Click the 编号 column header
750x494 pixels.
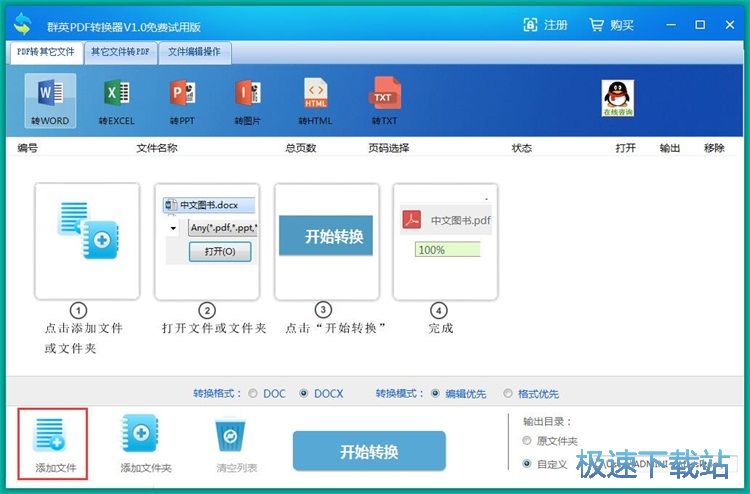click(27, 148)
